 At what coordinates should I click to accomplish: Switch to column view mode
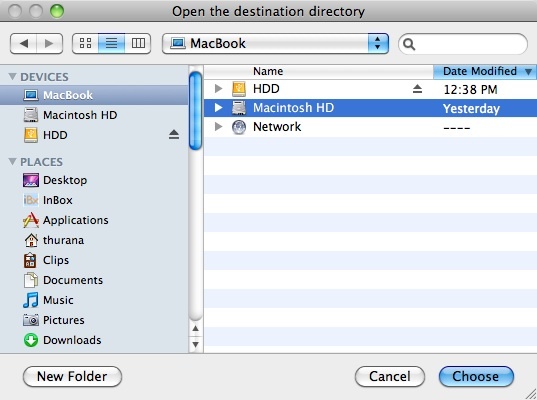138,43
